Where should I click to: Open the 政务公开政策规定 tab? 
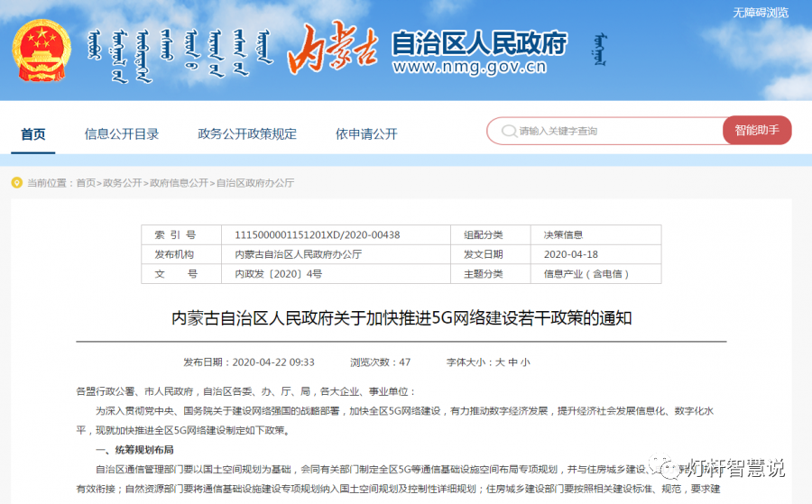[247, 134]
